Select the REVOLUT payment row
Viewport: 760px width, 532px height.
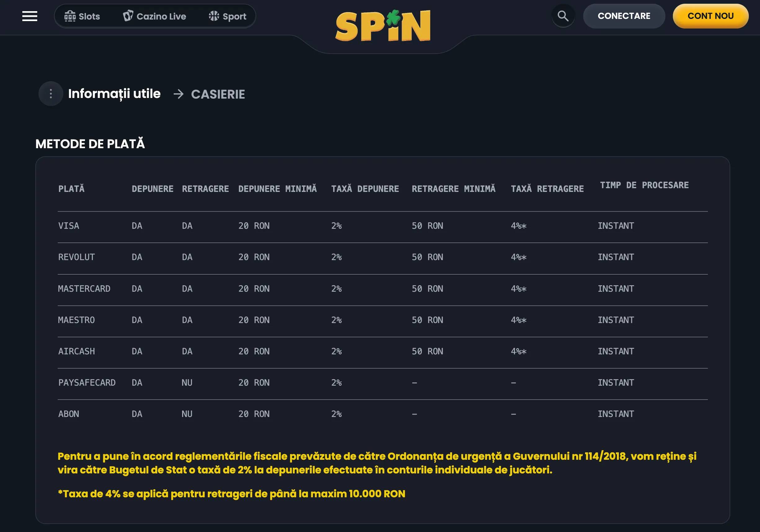[x=76, y=257]
